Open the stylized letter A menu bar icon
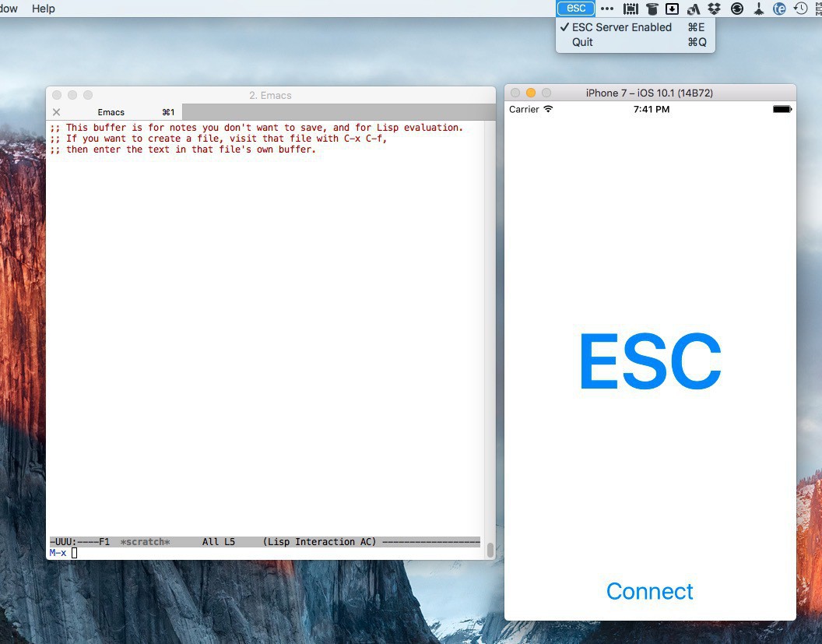Screen dimensions: 822x644 click(694, 9)
